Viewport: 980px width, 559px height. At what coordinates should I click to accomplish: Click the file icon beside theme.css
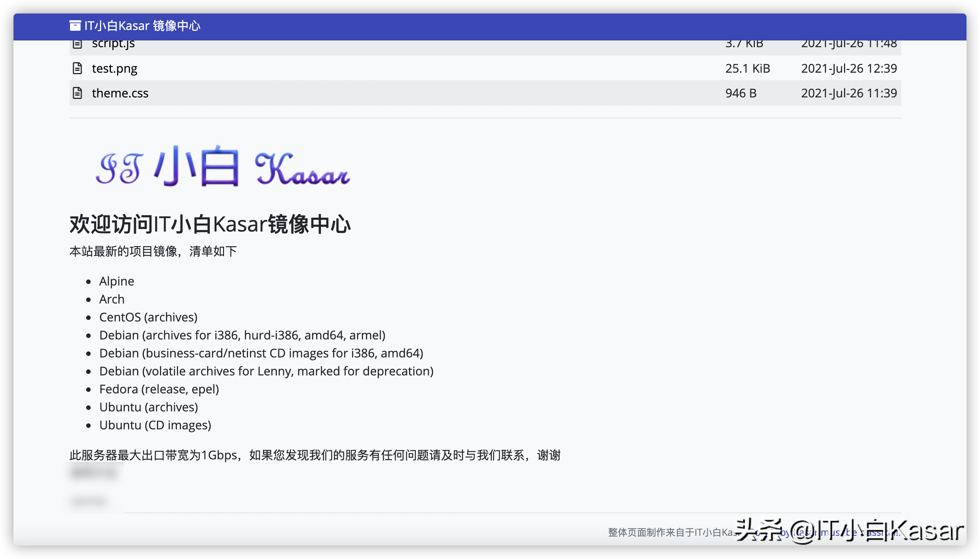[x=77, y=93]
